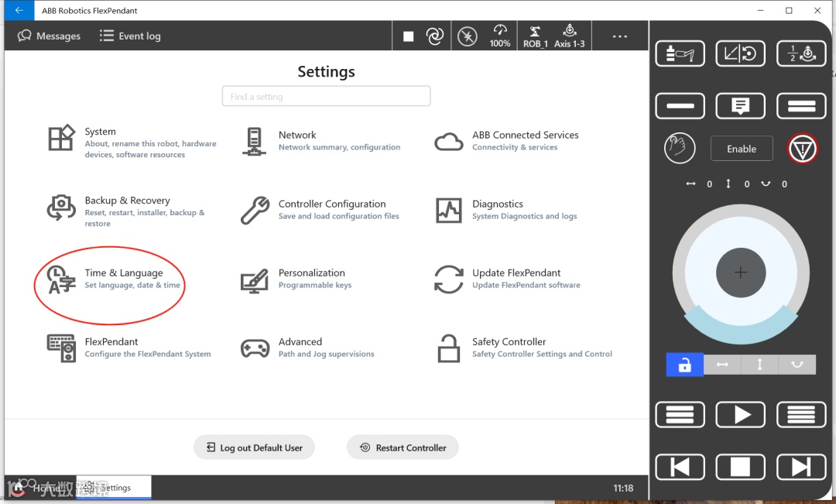
Task: Click the robot arm mechanical unit hard button
Action: pos(680,53)
